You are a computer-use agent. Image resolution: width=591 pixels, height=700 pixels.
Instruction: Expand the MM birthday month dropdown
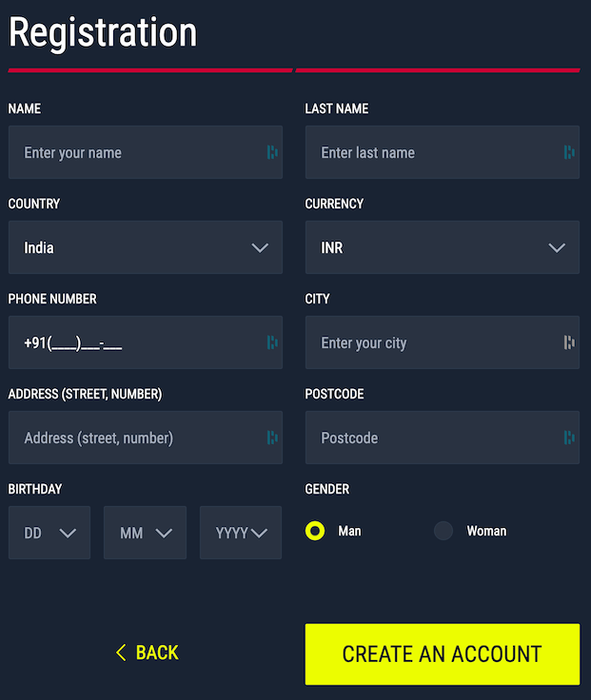146,533
